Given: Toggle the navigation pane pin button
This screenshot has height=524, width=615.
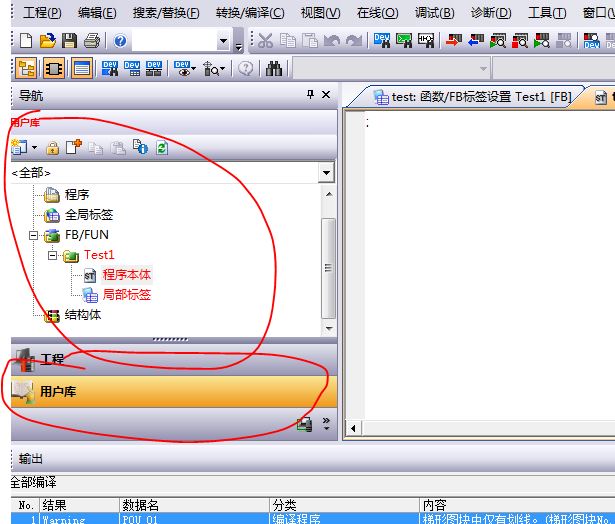Looking at the screenshot, I should click(x=310, y=95).
